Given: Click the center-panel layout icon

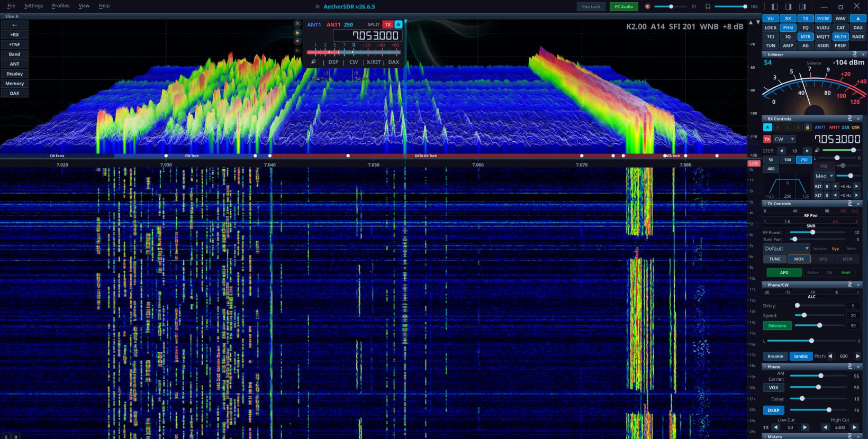Looking at the screenshot, I should point(789,6).
